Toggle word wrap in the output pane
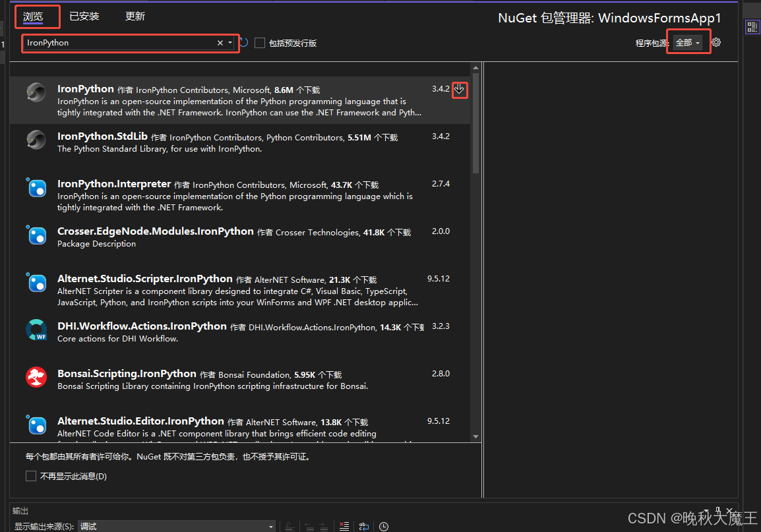The width and height of the screenshot is (761, 532). tap(363, 525)
